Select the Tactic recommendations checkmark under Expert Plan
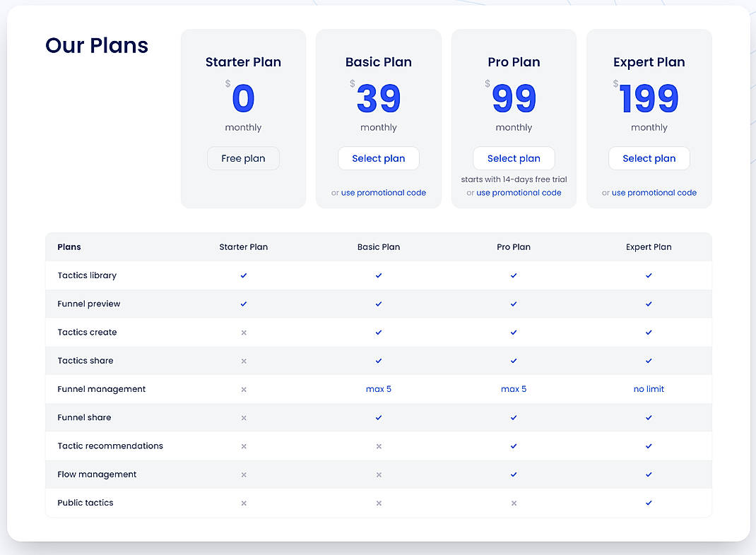756x555 pixels. pos(649,446)
